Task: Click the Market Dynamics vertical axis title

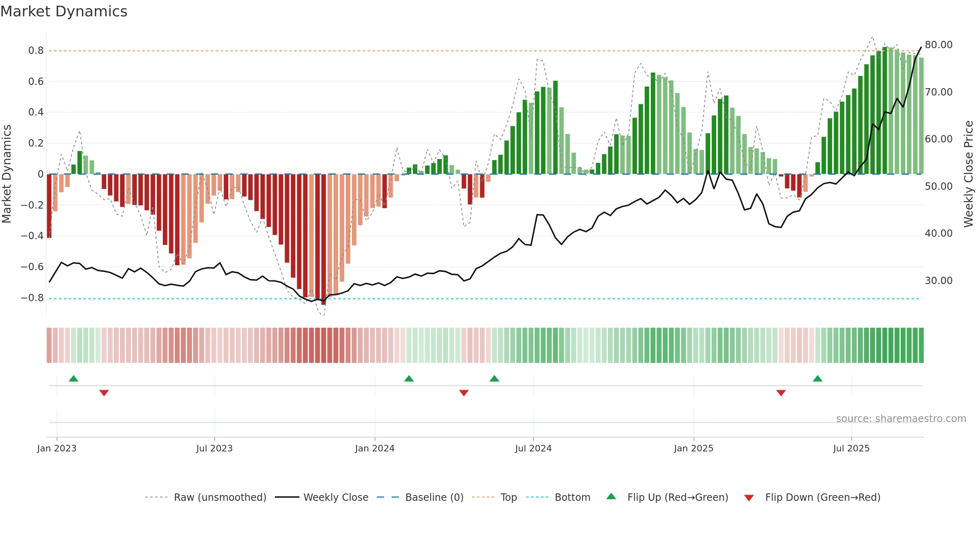Action: tap(7, 174)
